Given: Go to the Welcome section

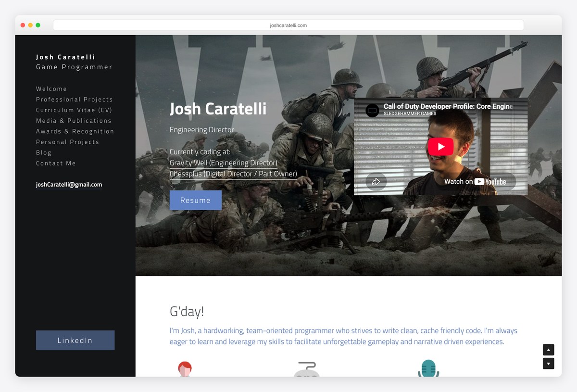Looking at the screenshot, I should [x=51, y=89].
